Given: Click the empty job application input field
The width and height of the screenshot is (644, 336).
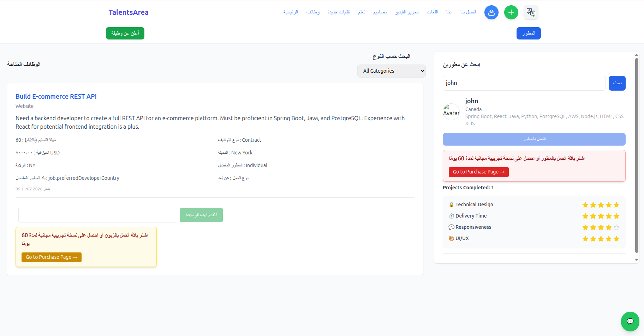Looking at the screenshot, I should coord(98,215).
